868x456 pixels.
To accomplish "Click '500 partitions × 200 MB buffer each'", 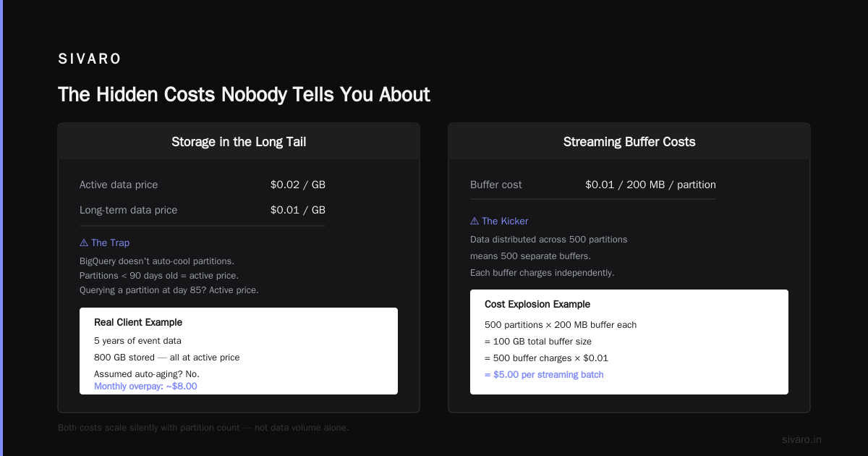I will tap(561, 325).
